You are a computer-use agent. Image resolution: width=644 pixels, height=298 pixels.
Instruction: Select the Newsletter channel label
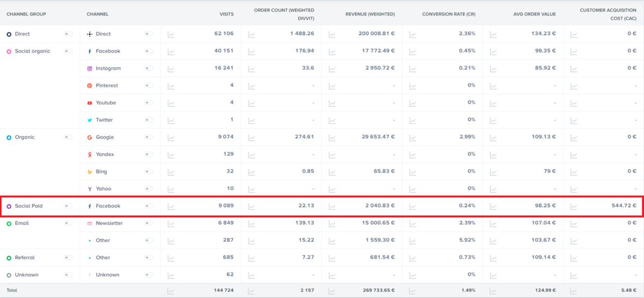109,223
